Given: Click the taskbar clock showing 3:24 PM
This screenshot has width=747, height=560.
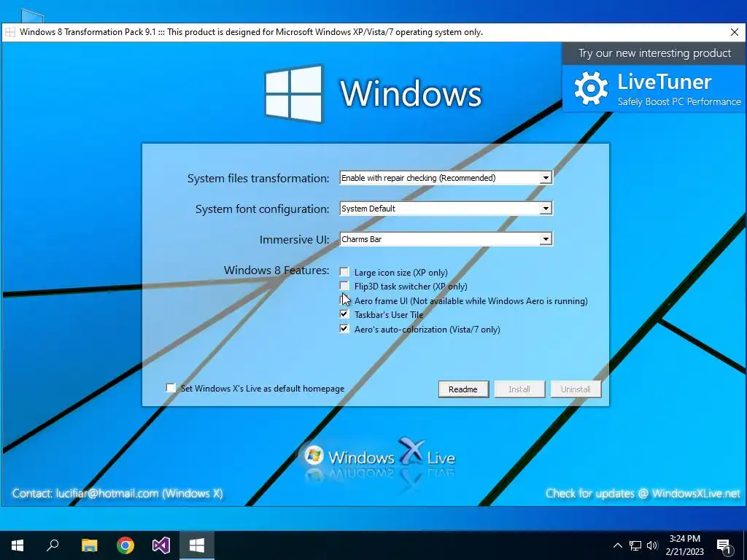Looking at the screenshot, I should [x=684, y=545].
